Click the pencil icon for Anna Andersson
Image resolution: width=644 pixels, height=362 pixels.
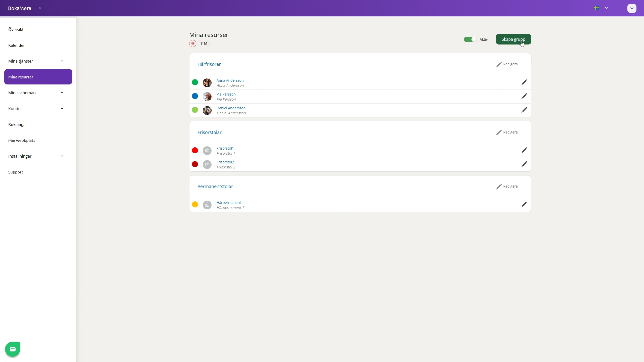pos(524,82)
